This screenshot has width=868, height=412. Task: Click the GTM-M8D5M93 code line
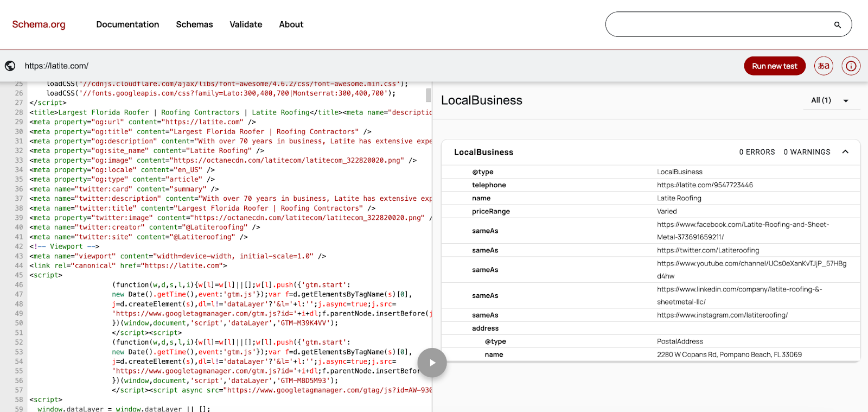click(x=225, y=381)
